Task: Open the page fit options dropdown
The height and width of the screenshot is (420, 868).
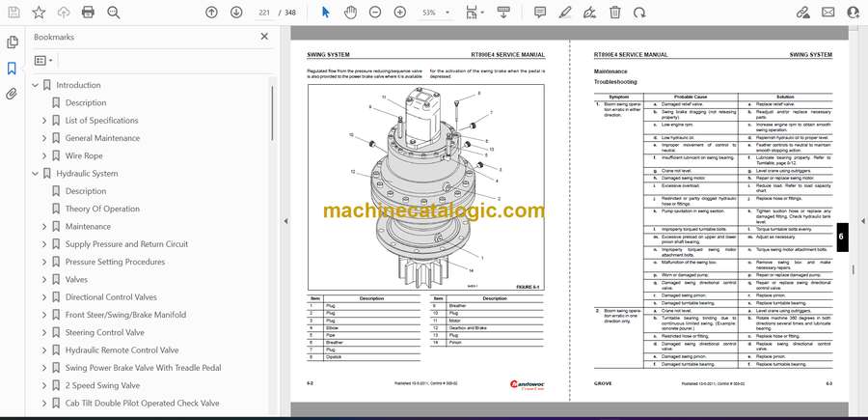Action: click(x=475, y=13)
